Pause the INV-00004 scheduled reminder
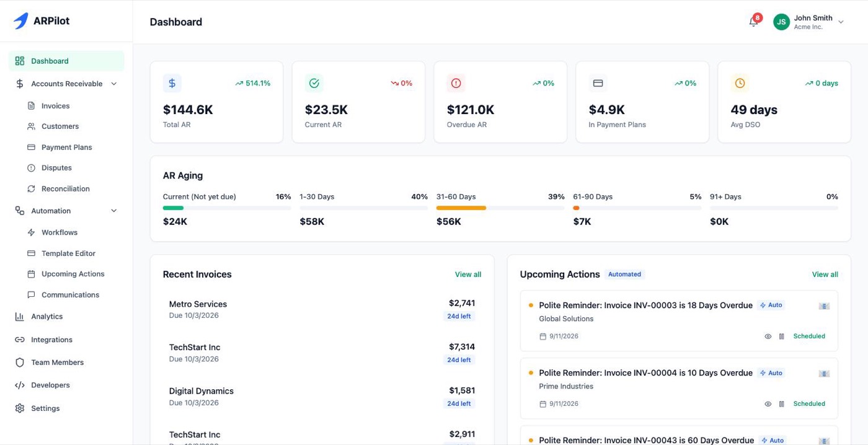The image size is (868, 445). coord(781,404)
